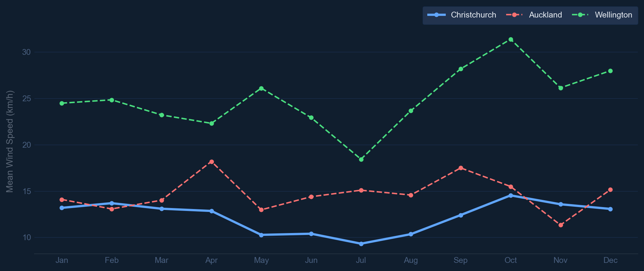The height and width of the screenshot is (271, 644).
Task: Click the 'Feb' x-axis label
Action: point(112,260)
